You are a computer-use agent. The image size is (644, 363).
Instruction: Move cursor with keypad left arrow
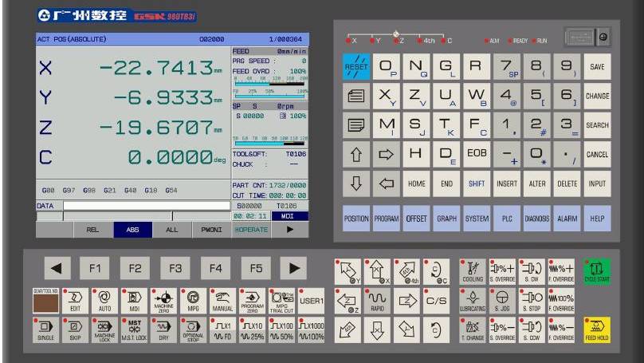coord(386,183)
